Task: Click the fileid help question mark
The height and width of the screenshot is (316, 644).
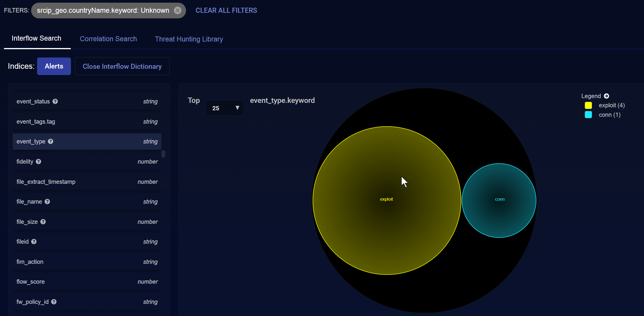Action: point(34,242)
